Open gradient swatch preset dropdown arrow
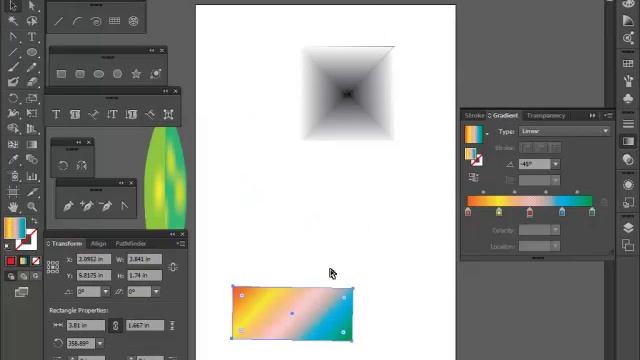 coord(487,134)
